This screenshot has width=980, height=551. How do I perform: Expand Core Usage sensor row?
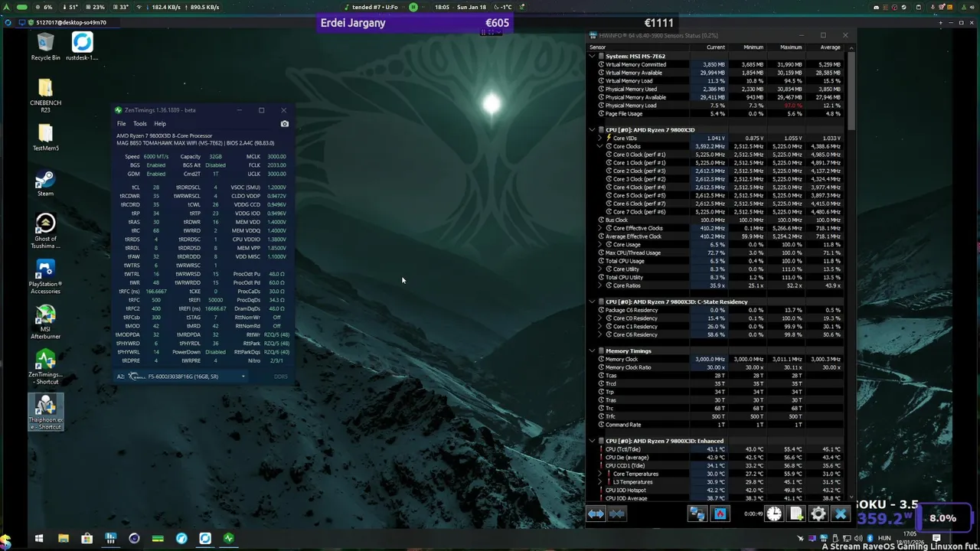601,245
